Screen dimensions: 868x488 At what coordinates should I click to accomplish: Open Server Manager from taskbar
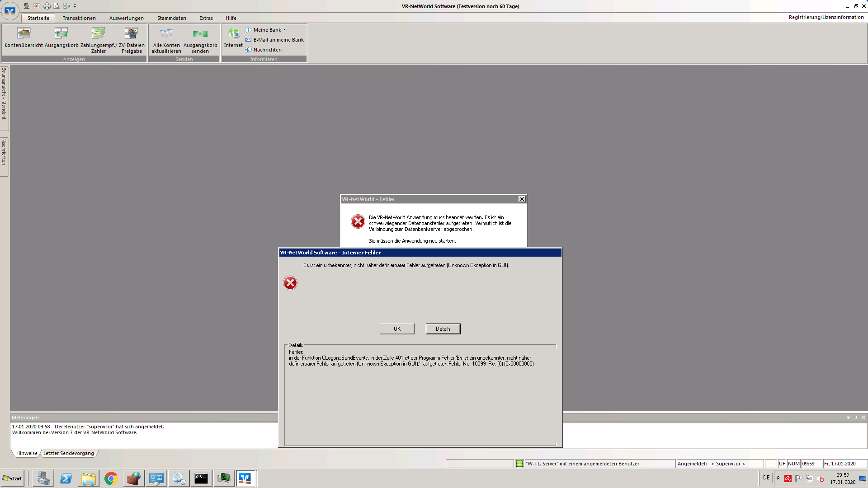43,479
